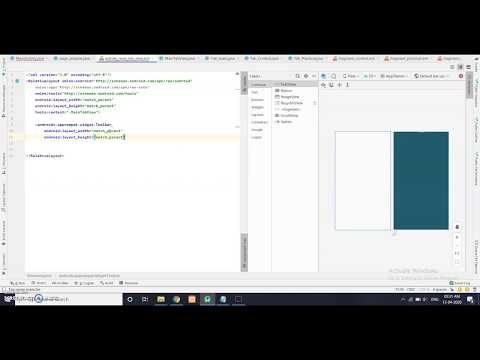Open the Logcat tool window button
The width and height of the screenshot is (480, 360).
click(84, 283)
